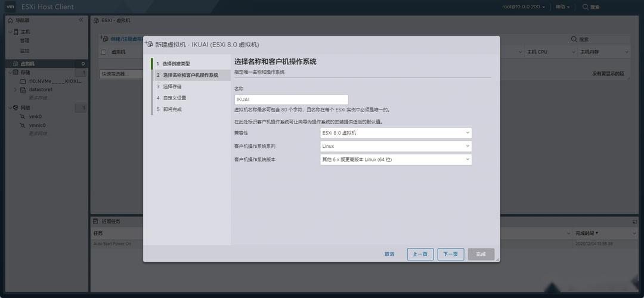Click the recent tasks icon
Screen dimensions: 644x298
pyautogui.click(x=95, y=221)
